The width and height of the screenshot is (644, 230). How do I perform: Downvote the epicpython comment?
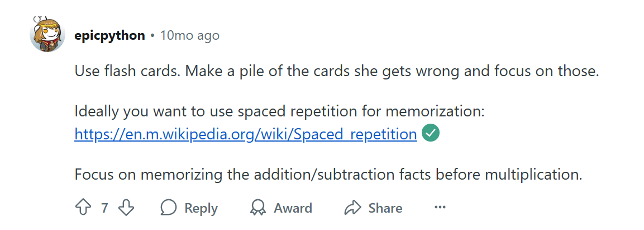(127, 208)
